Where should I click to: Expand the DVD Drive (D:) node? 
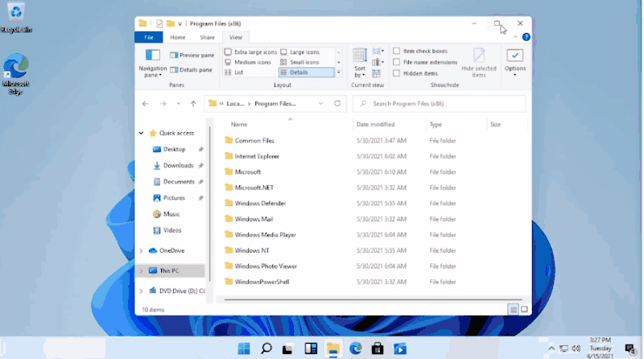(142, 291)
